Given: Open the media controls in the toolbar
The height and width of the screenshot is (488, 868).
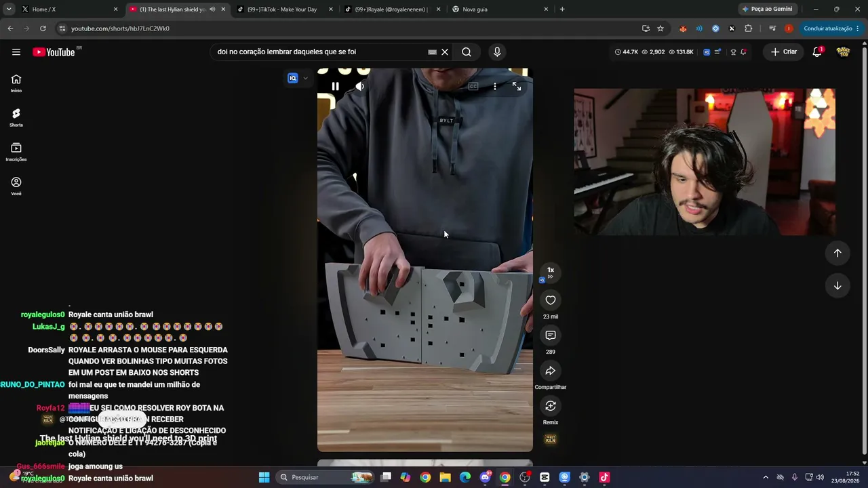Looking at the screenshot, I should click(772, 28).
